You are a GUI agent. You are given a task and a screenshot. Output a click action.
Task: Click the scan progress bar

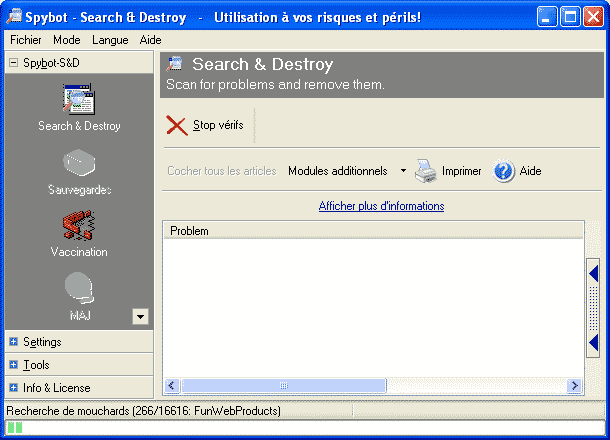[305, 428]
